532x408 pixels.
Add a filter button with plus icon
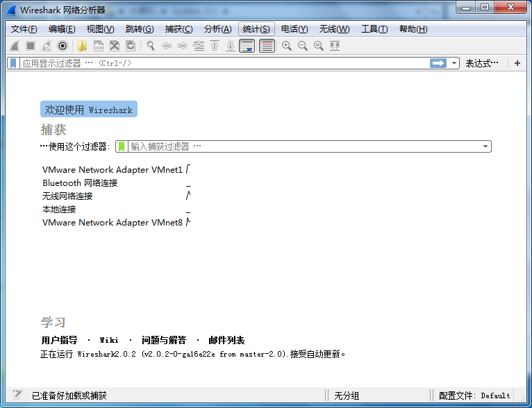[x=517, y=63]
